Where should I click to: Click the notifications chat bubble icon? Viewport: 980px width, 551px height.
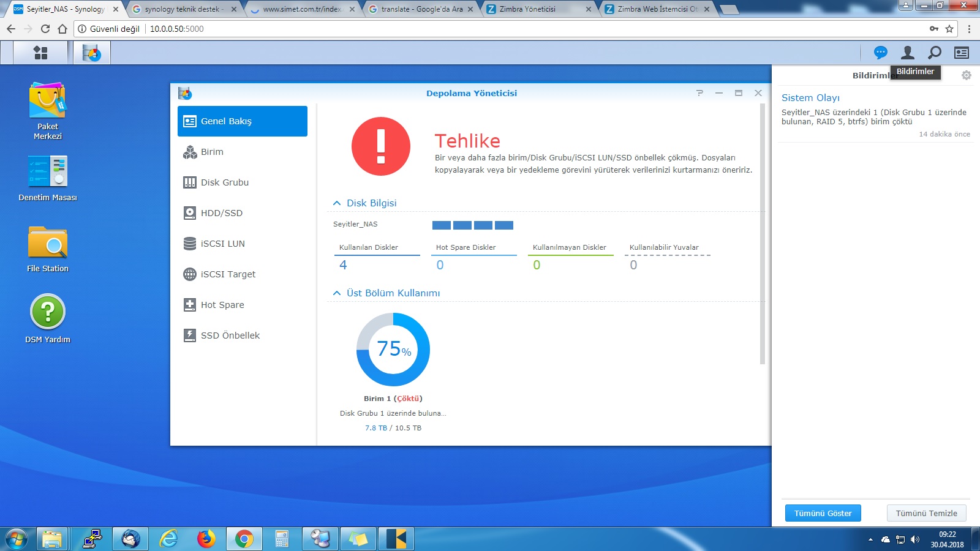point(880,53)
